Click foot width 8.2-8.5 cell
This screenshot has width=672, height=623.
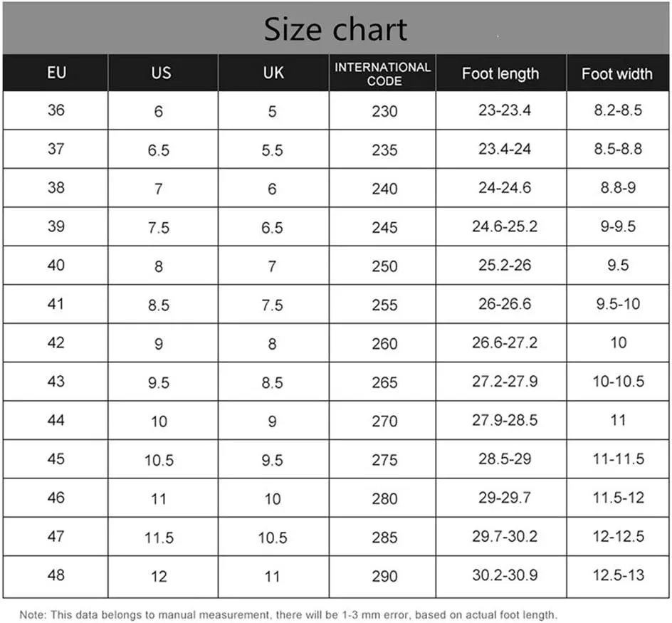[618, 110]
